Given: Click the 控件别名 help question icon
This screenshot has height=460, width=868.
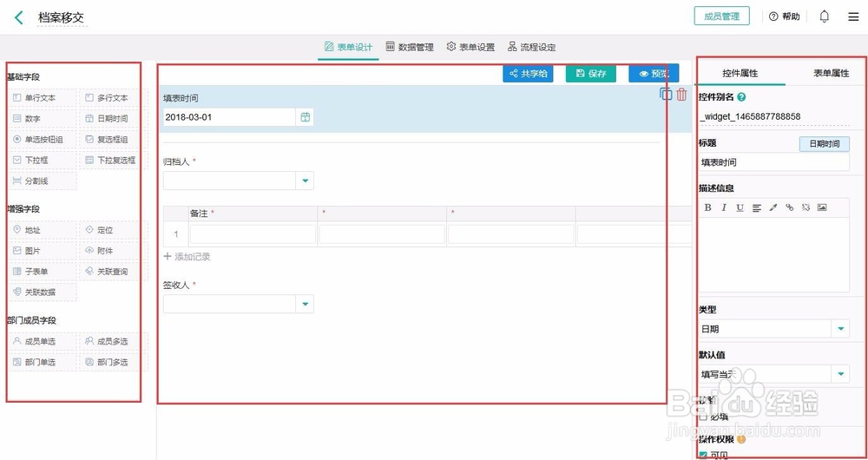Looking at the screenshot, I should pos(742,97).
